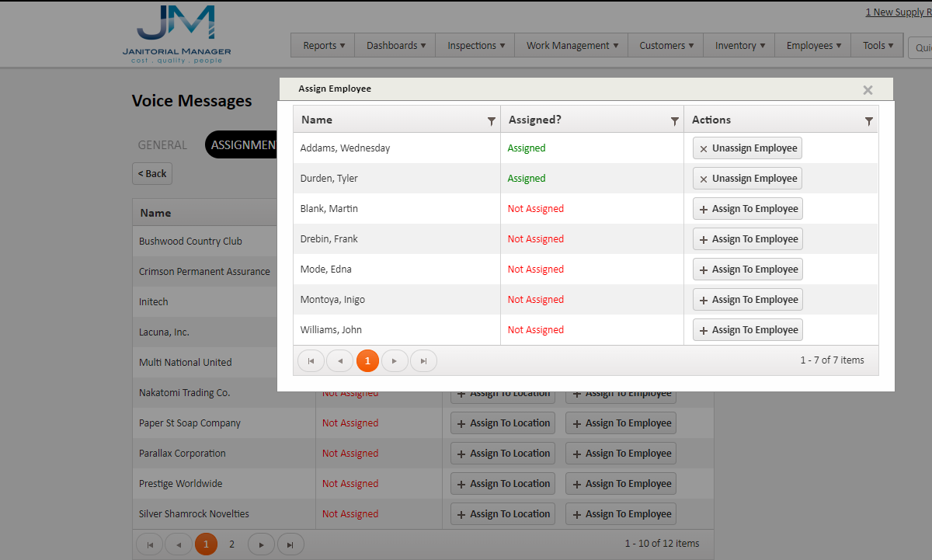Filter the Actions column

click(x=869, y=120)
